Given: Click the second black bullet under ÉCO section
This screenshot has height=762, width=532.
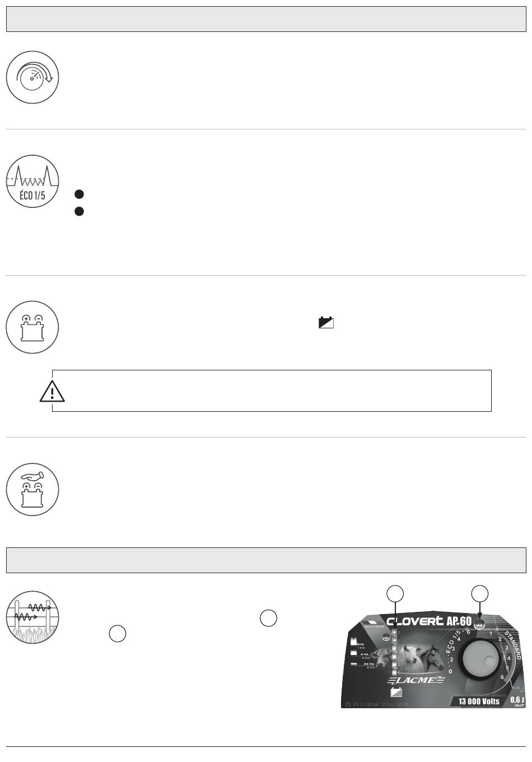Looking at the screenshot, I should pos(79,211).
